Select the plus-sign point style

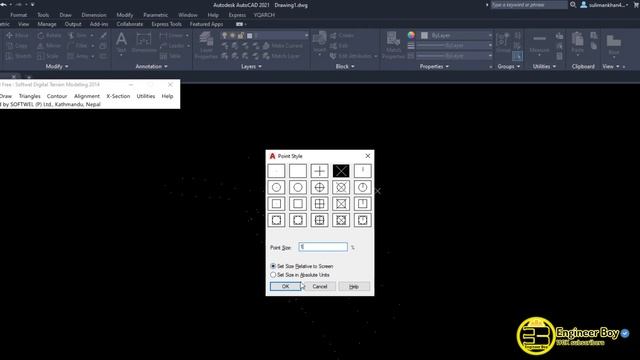pos(320,171)
